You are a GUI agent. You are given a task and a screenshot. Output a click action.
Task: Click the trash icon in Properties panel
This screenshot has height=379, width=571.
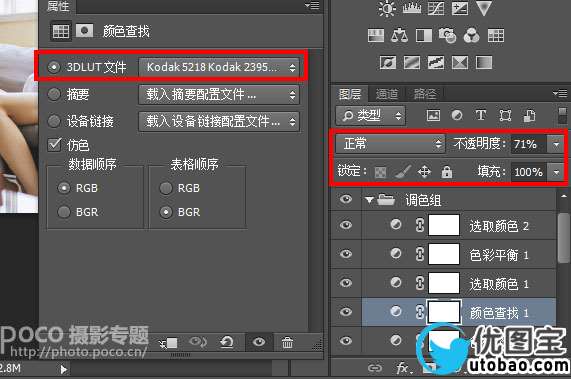click(x=287, y=342)
